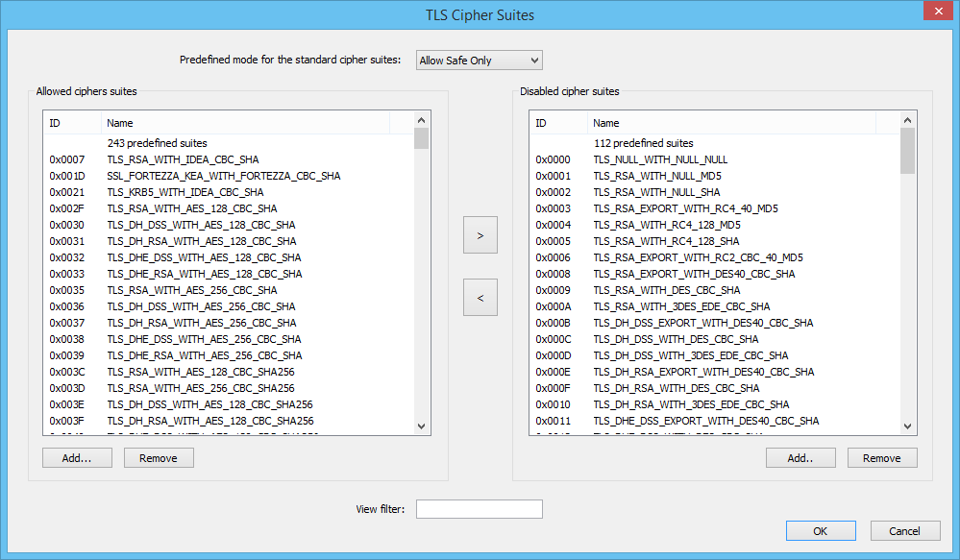Viewport: 960px width, 560px height.
Task: Select TLS_RSA_WITH_RC4_128_MD5 row
Action: point(715,225)
